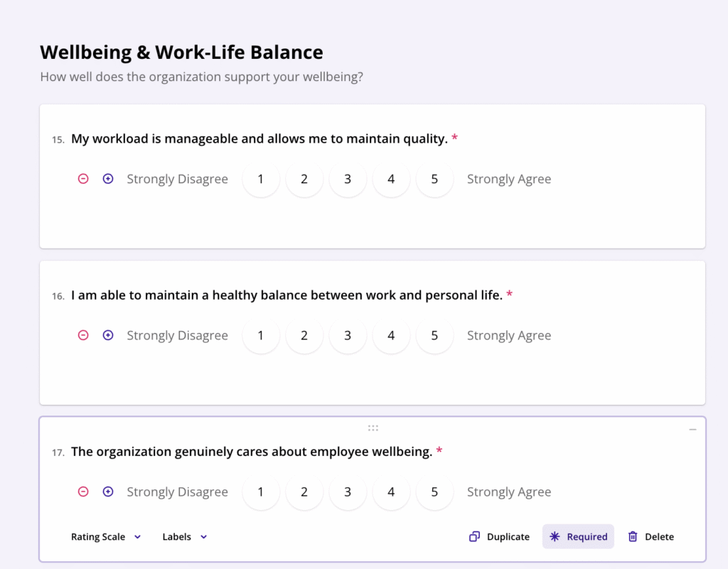Click plus icon on question 17 scale
This screenshot has height=569, width=728.
click(108, 492)
